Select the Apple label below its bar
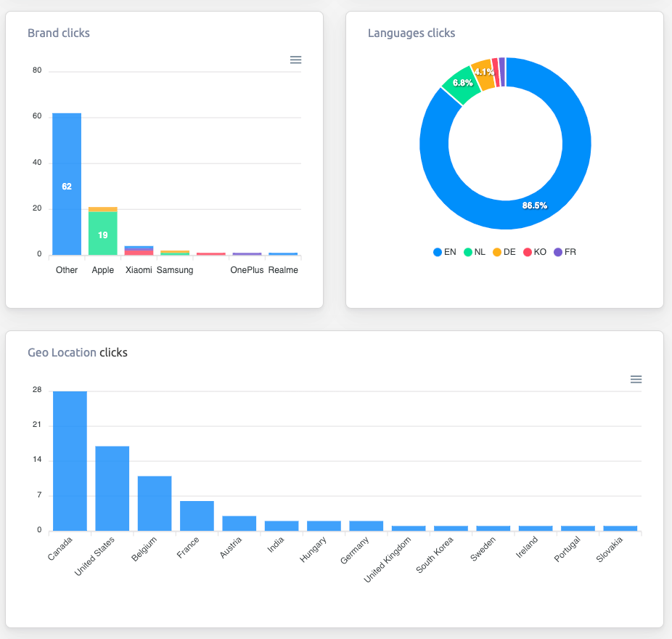Screen dimensions: 672x639 click(103, 269)
